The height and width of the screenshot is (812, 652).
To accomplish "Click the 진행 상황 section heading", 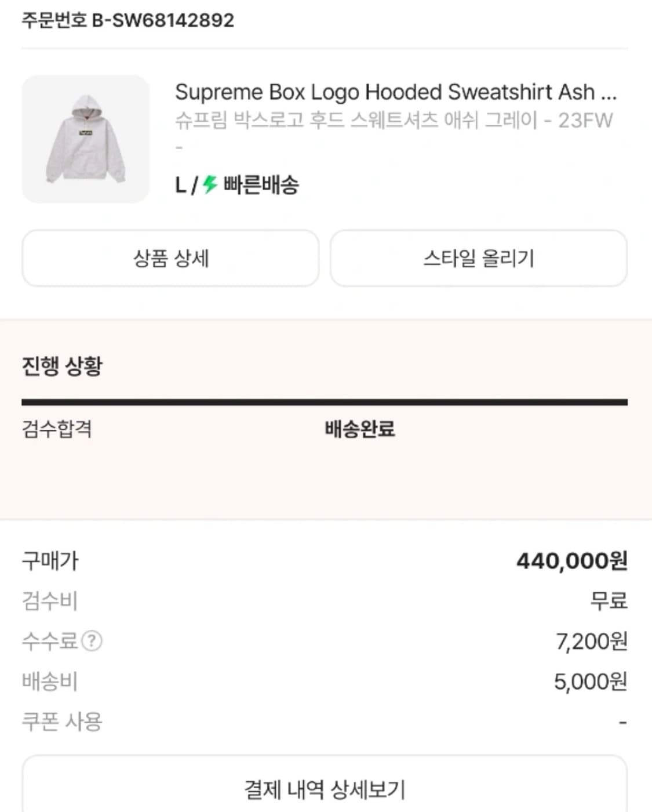I will (x=62, y=366).
